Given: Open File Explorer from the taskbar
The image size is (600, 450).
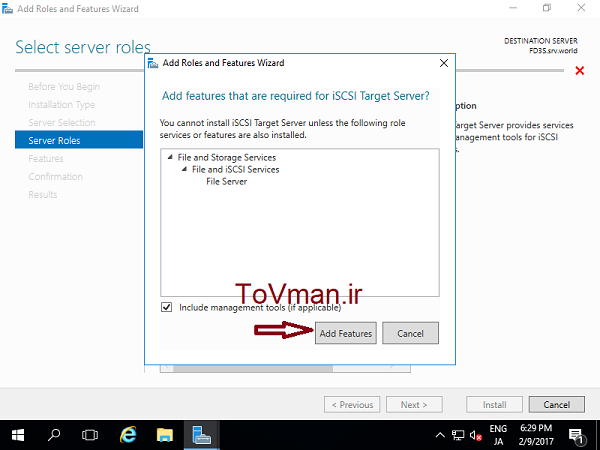Looking at the screenshot, I should pos(164,436).
